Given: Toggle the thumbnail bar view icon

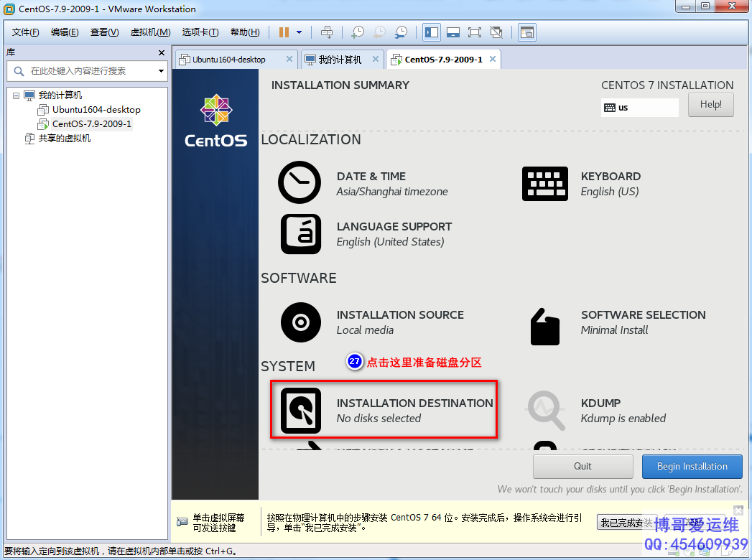Looking at the screenshot, I should point(452,32).
